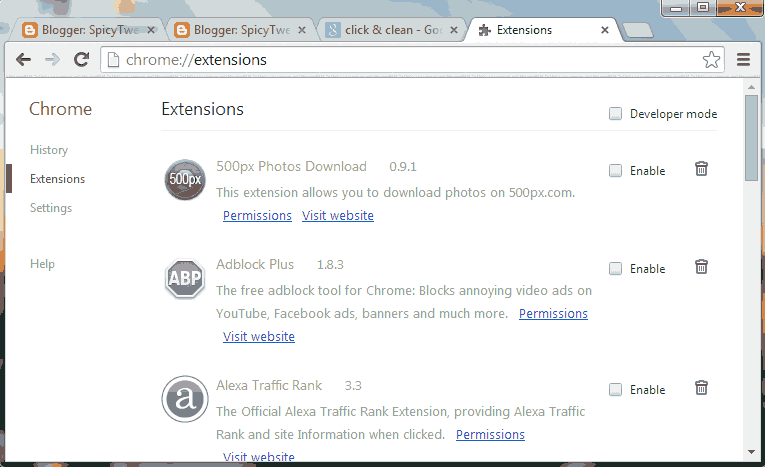Screen dimensions: 765x467
Task: Open a new tab
Action: pyautogui.click(x=638, y=30)
